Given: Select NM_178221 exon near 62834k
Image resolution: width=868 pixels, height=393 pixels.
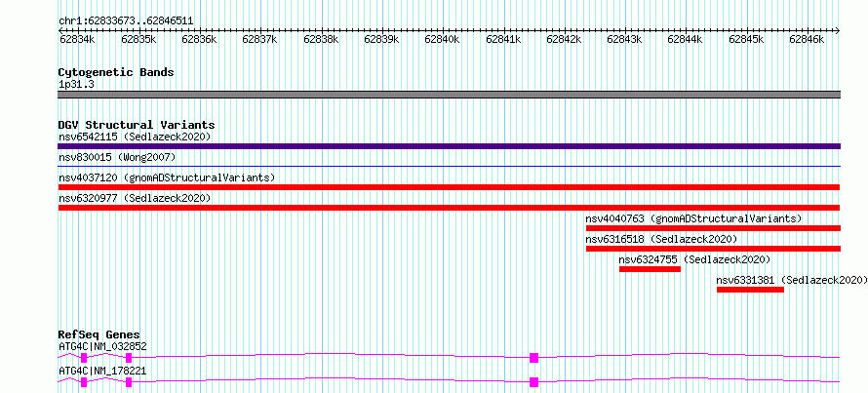Looking at the screenshot, I should point(84,382).
